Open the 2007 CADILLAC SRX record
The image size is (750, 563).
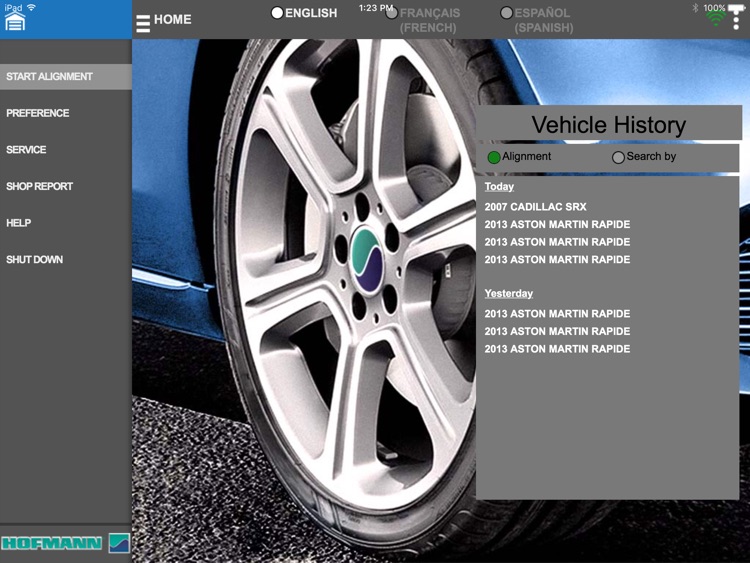[535, 207]
